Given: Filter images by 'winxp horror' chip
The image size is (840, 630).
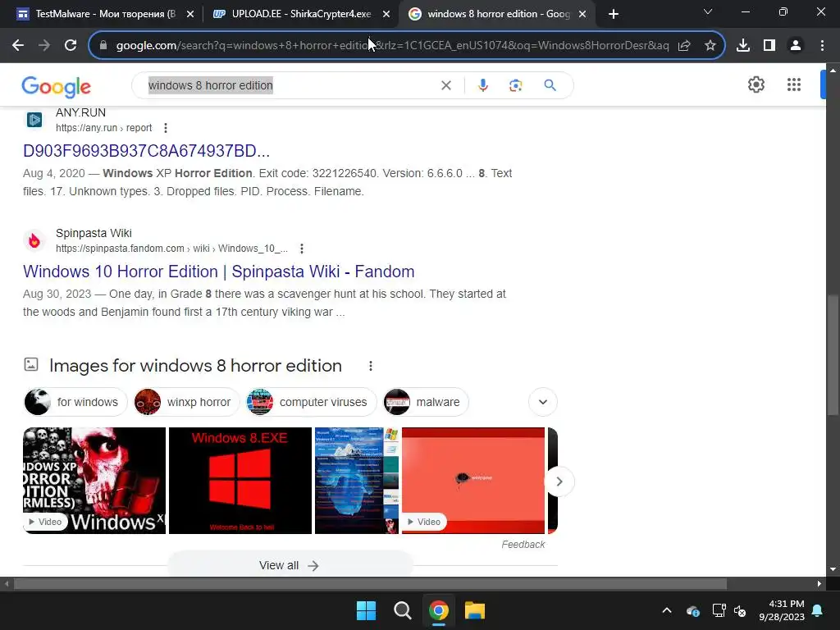Looking at the screenshot, I should coord(186,402).
